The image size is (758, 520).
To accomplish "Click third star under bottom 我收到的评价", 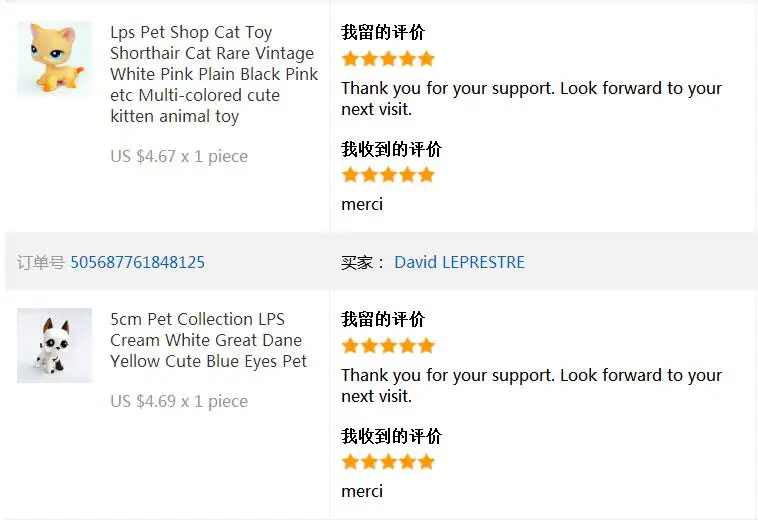I will [x=388, y=462].
